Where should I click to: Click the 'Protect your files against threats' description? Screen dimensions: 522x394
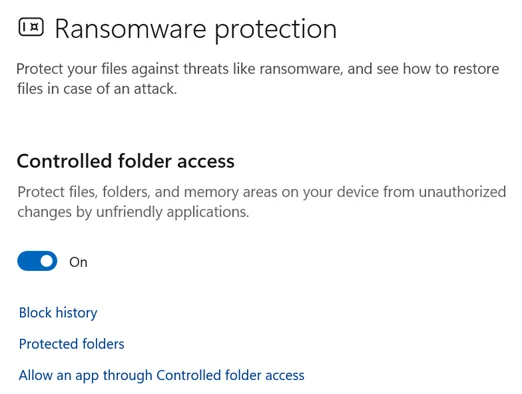pos(258,79)
